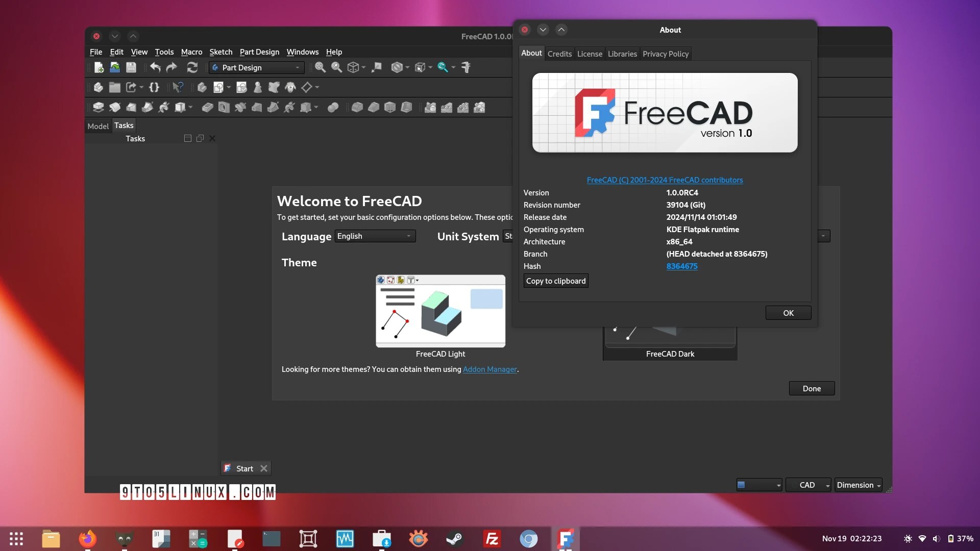
Task: Click the Save floppy disk icon
Action: pos(131,67)
